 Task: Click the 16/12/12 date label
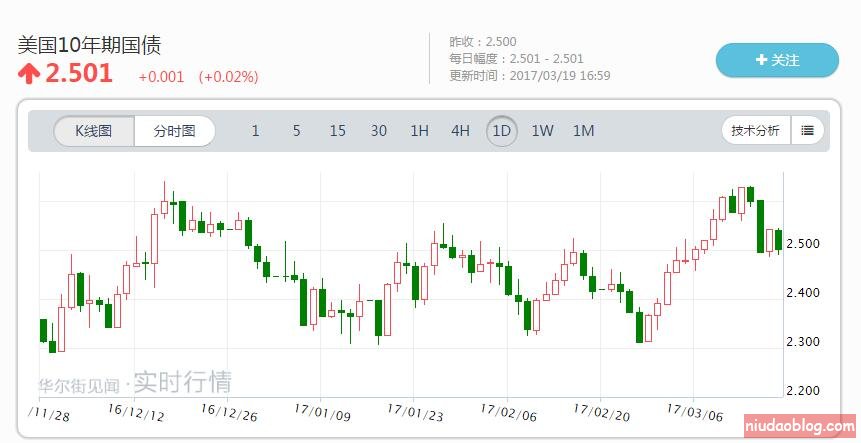coord(136,412)
